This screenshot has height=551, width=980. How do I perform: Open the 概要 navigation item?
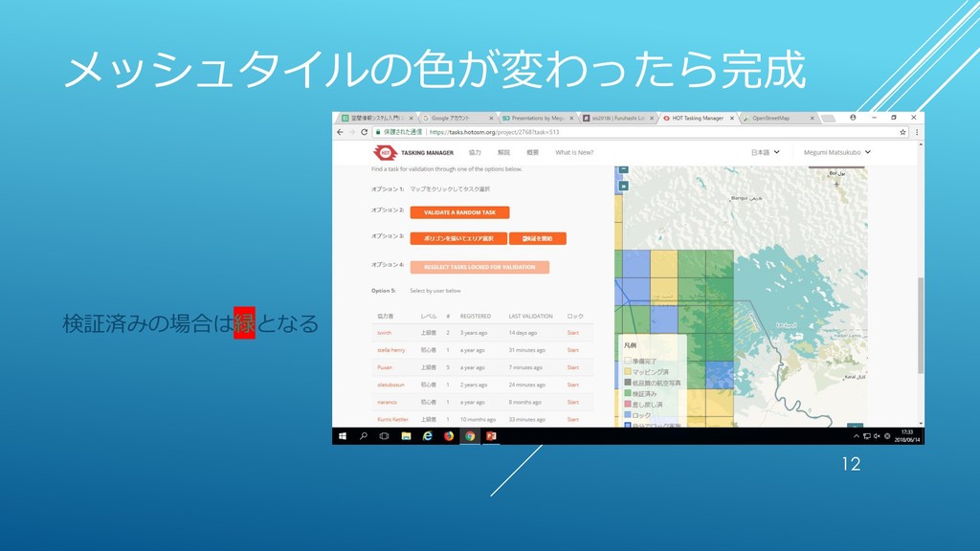532,152
